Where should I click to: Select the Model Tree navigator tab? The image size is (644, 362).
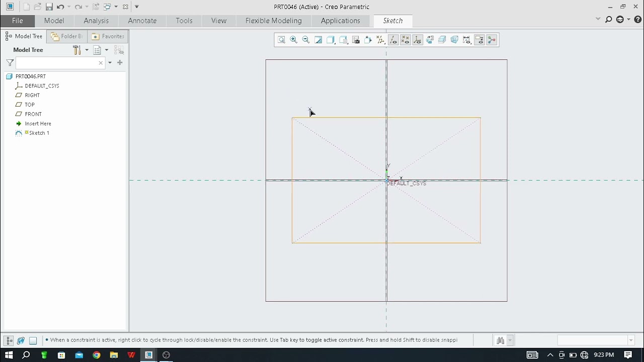[24, 36]
